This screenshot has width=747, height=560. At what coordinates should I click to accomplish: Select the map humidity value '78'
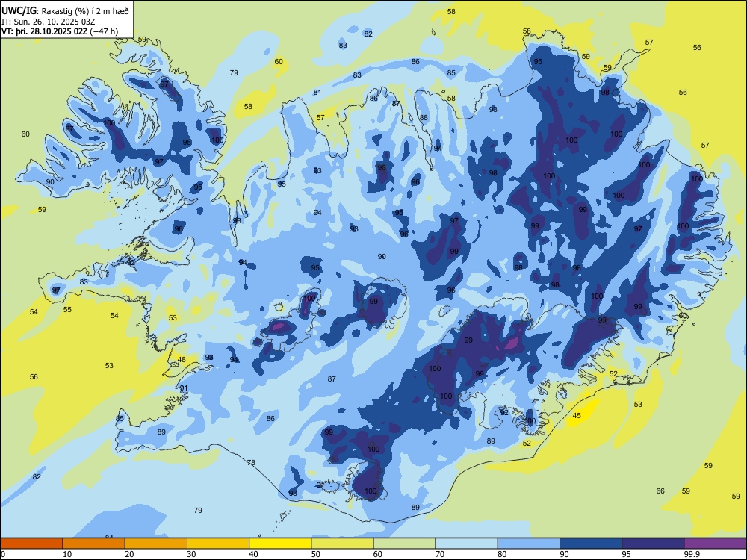pyautogui.click(x=251, y=462)
